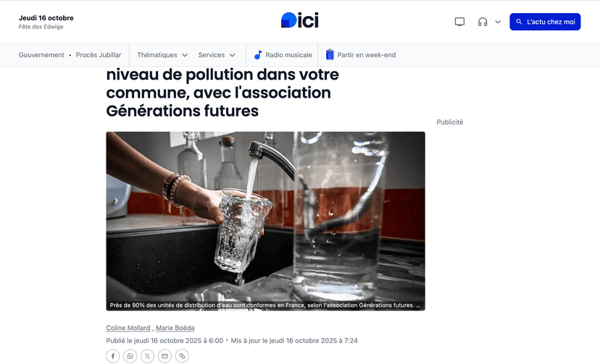Click the suitcase week-end icon

pyautogui.click(x=330, y=55)
